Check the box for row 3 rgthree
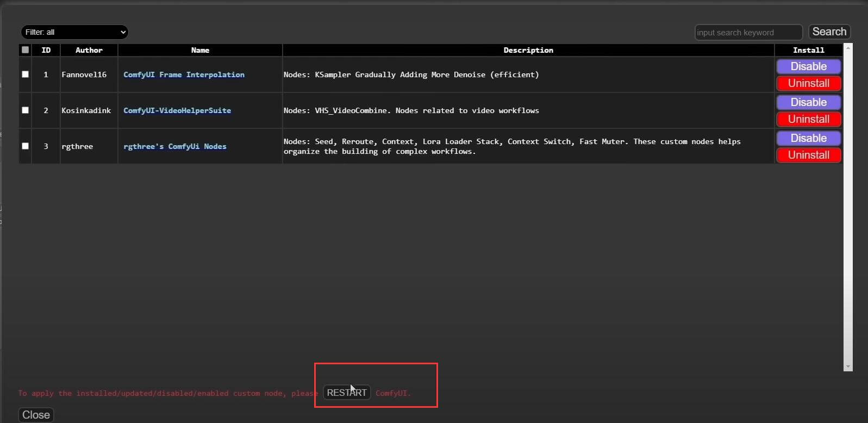 coord(25,146)
